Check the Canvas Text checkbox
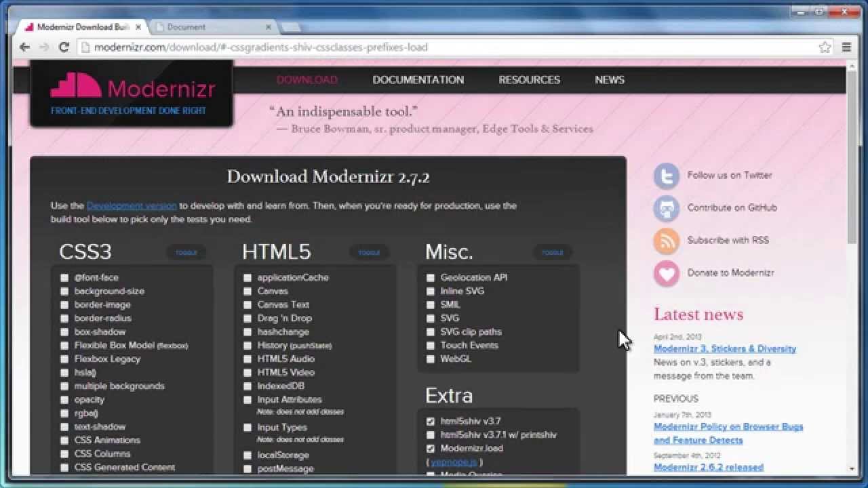Image resolution: width=868 pixels, height=488 pixels. (248, 305)
